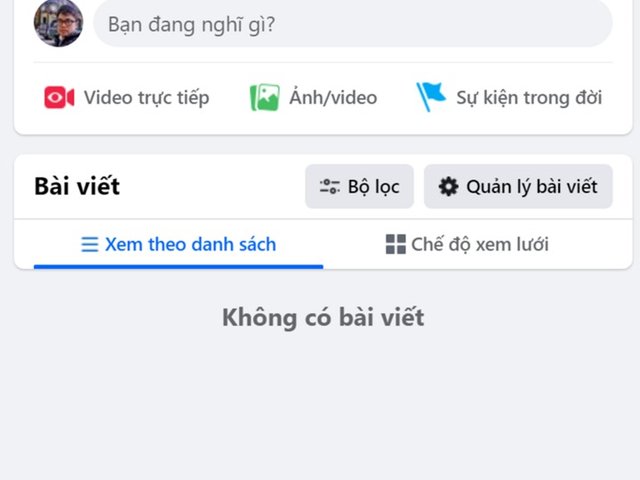Screen dimensions: 640x480
Task: Focus the "Bạn đang nghĩ gì?" post box
Action: click(x=352, y=23)
